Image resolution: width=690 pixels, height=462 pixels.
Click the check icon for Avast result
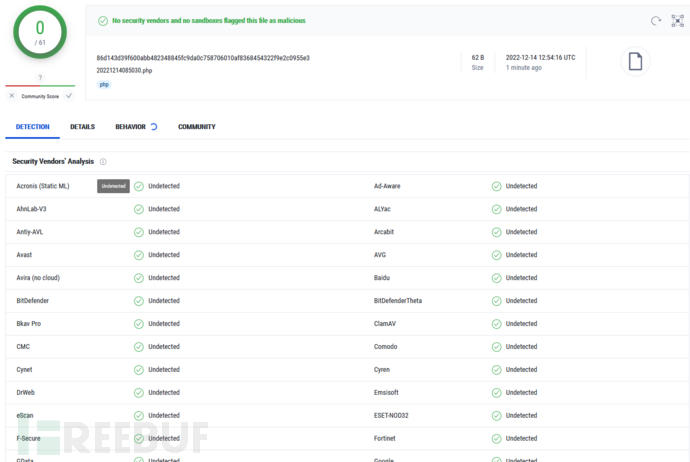tap(139, 255)
